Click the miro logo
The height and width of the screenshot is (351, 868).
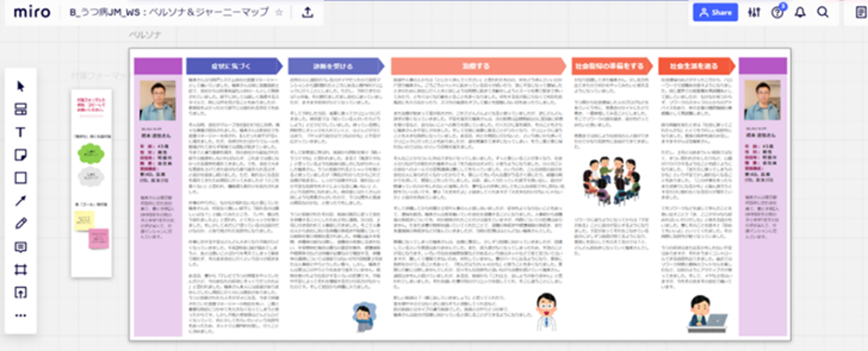[32, 12]
